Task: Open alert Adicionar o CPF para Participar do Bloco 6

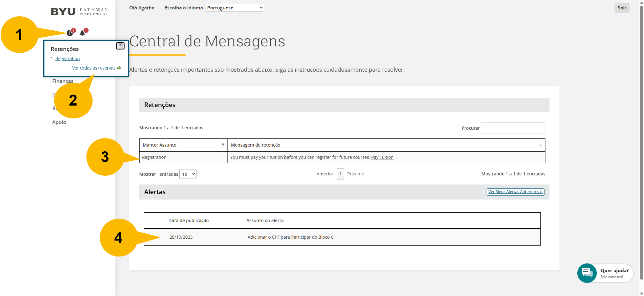Action: coord(290,237)
